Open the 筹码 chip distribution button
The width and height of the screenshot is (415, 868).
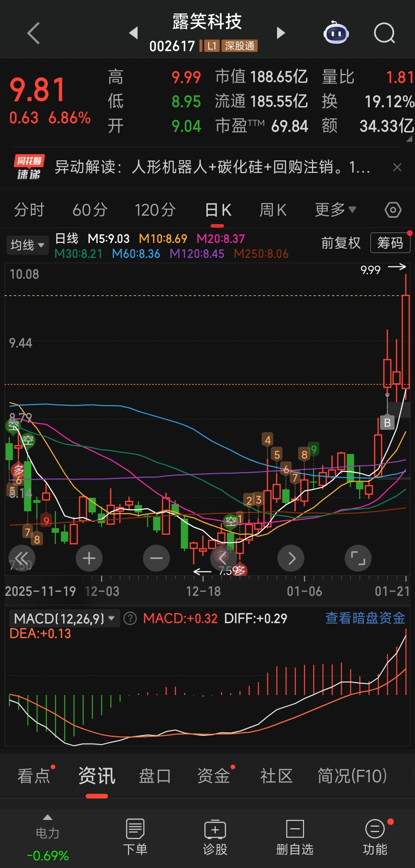(x=390, y=243)
